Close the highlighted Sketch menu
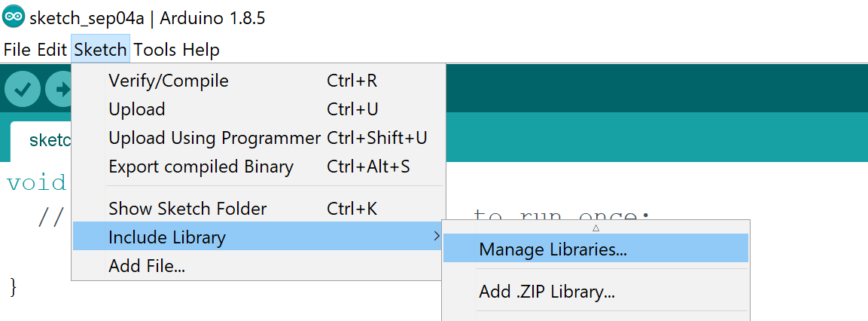 [x=100, y=50]
